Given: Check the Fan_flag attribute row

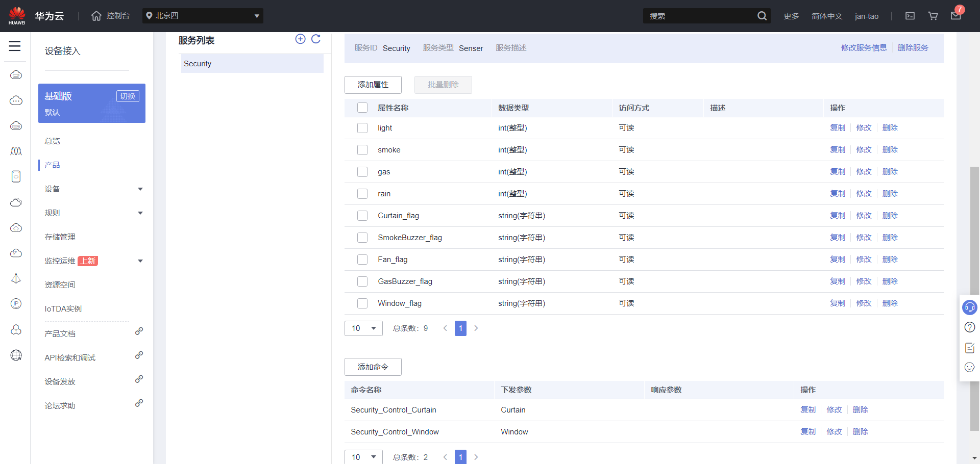Looking at the screenshot, I should point(362,260).
